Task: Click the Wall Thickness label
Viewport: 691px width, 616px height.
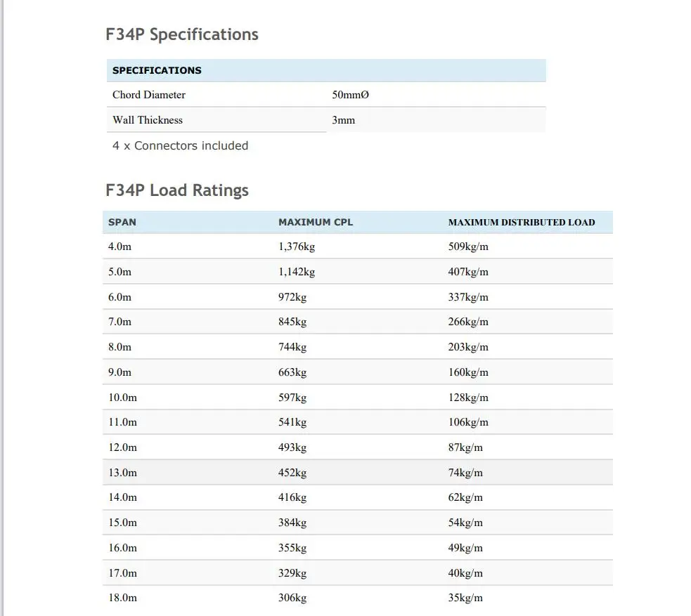Action: [x=148, y=120]
